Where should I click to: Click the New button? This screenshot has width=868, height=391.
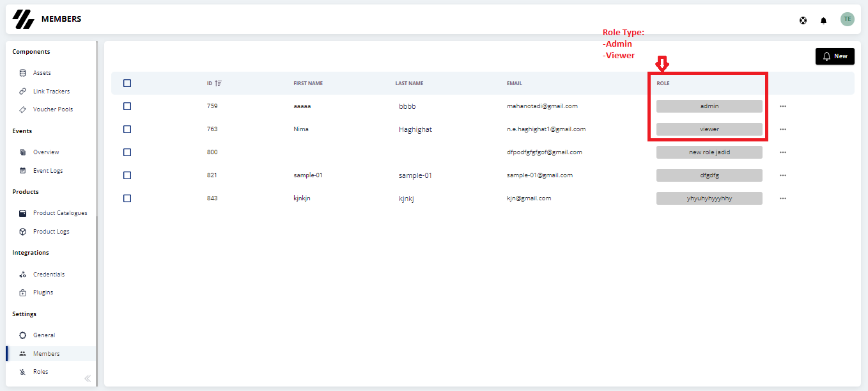835,56
